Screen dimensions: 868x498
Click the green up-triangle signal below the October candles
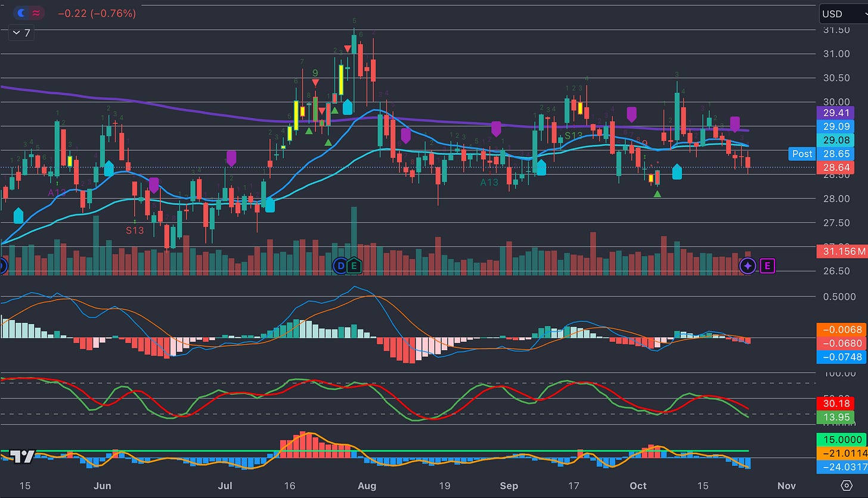(658, 193)
